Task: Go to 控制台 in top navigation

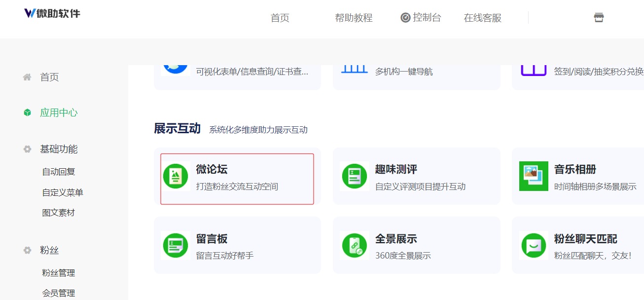Action: click(427, 18)
